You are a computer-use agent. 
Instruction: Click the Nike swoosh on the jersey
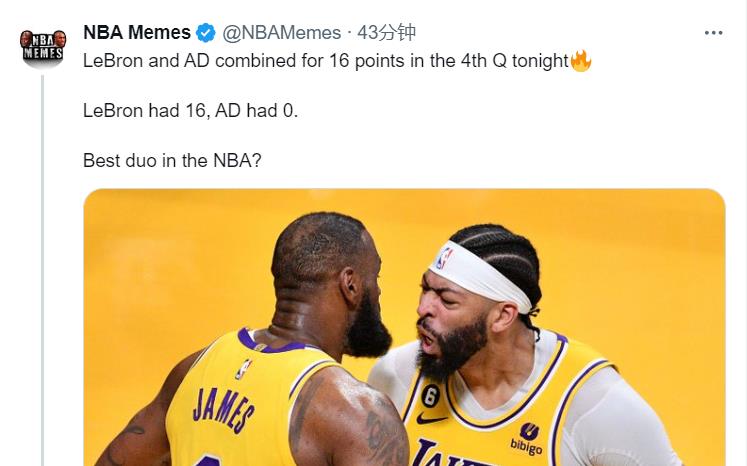(x=431, y=419)
